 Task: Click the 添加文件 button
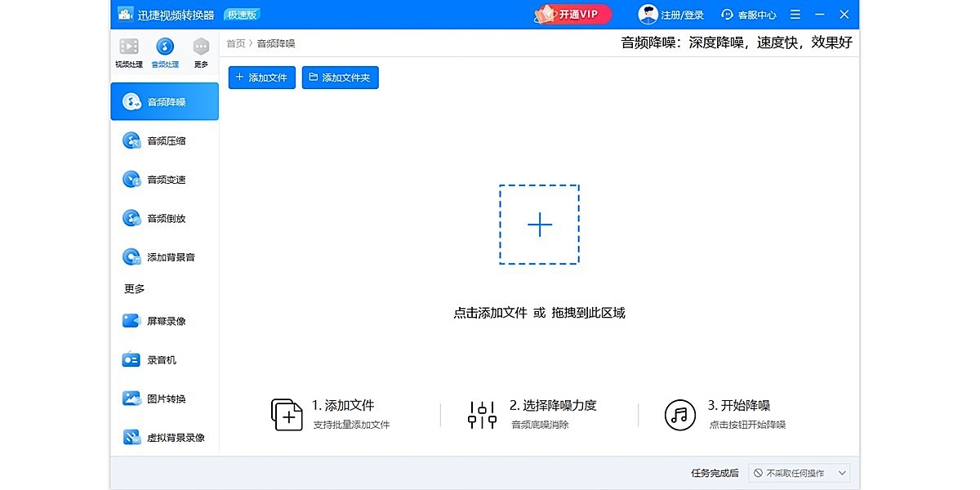pos(261,77)
